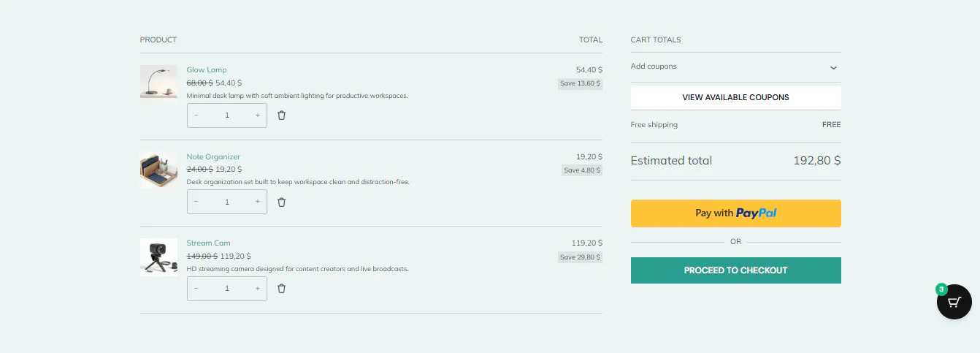
Task: Remove Stream Cam with trash icon
Action: (281, 289)
